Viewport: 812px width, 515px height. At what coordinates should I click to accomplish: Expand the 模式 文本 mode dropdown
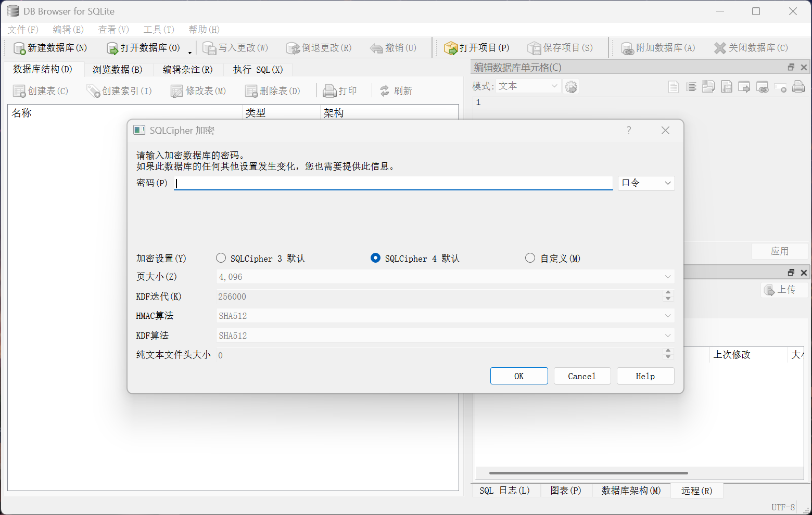[528, 86]
